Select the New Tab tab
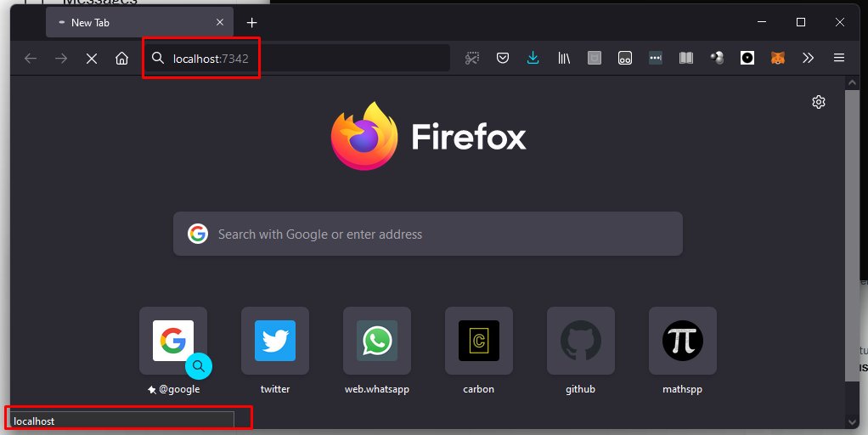 coord(139,22)
